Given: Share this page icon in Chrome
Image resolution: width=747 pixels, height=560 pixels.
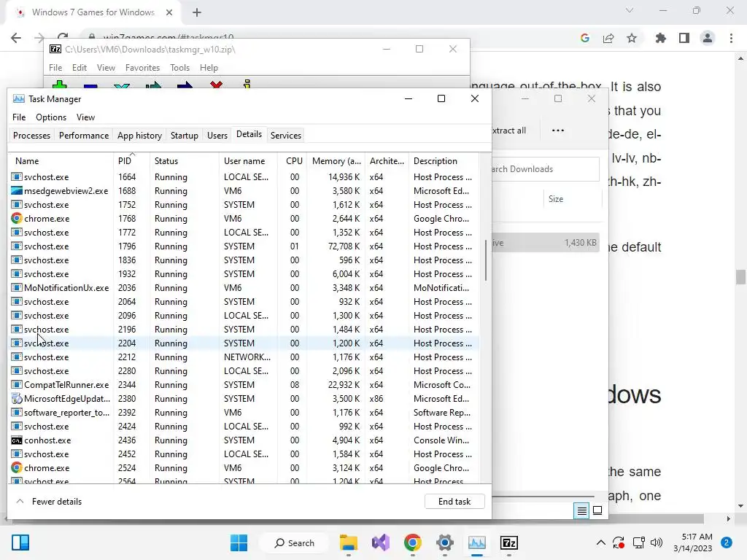Looking at the screenshot, I should coord(608,38).
